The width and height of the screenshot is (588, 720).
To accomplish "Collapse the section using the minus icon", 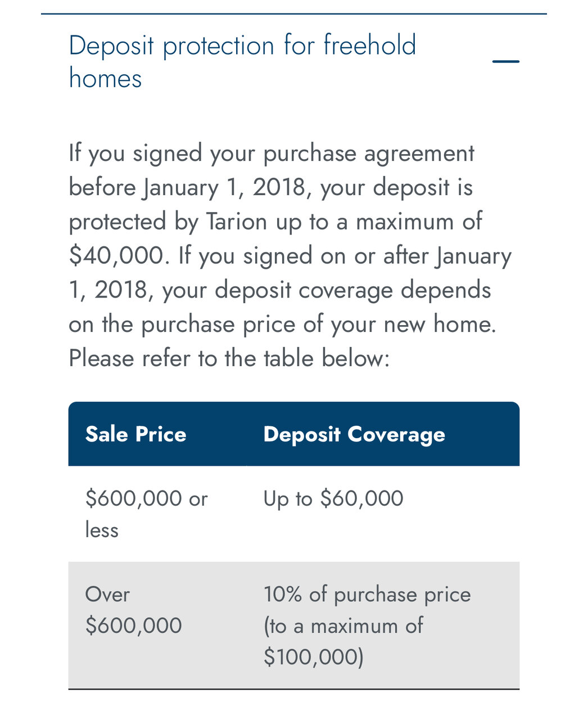I will (505, 61).
